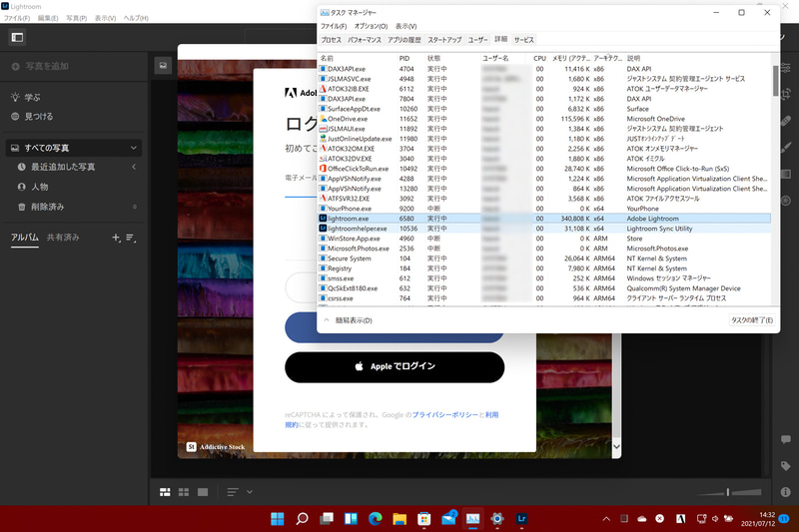Select square grid view icon in Lightroom
Image resolution: width=799 pixels, height=532 pixels.
point(184,492)
